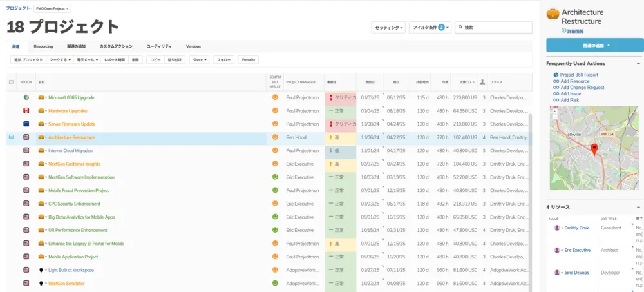Open the セッティング dropdown
The image size is (644, 292).
[388, 28]
